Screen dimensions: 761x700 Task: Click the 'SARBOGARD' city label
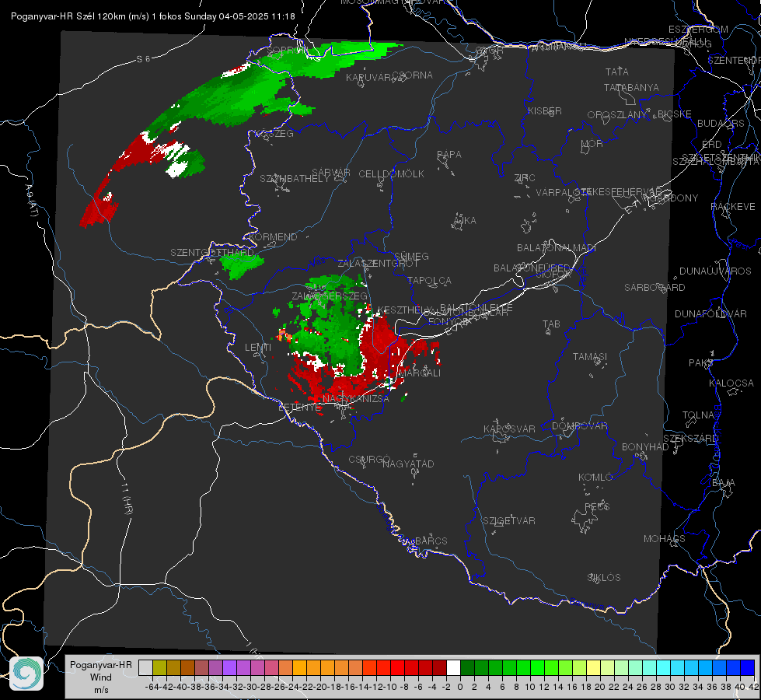(x=655, y=288)
